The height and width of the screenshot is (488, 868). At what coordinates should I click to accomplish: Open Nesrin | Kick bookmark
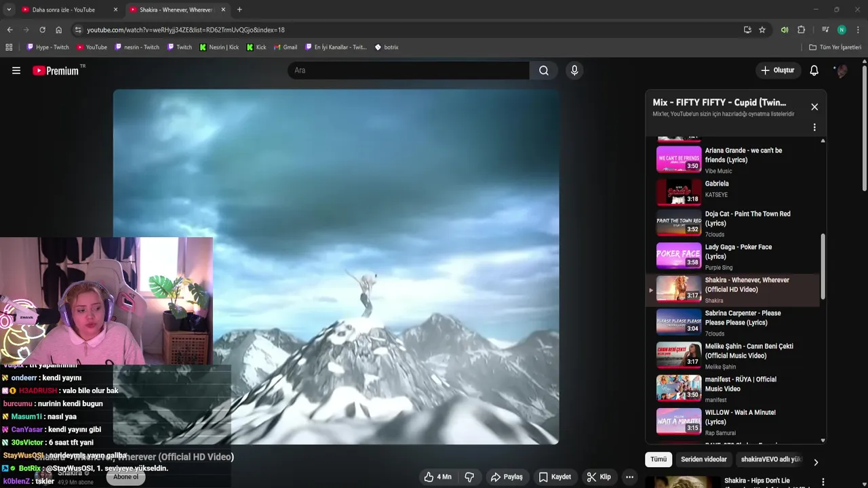pyautogui.click(x=218, y=47)
